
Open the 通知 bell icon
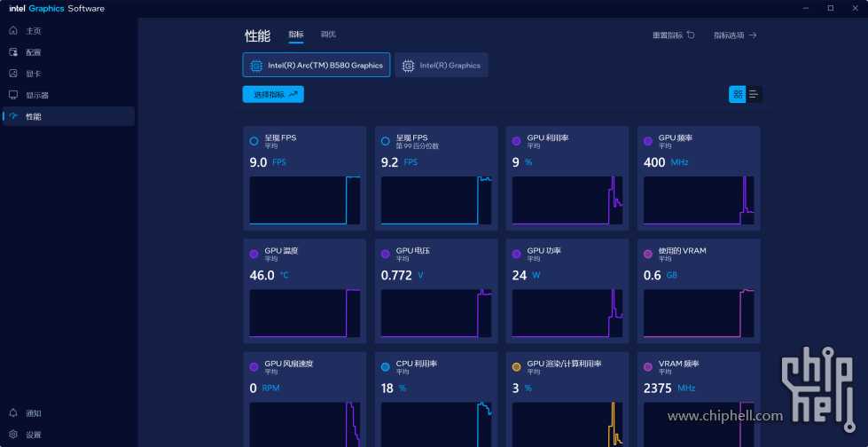[13, 413]
